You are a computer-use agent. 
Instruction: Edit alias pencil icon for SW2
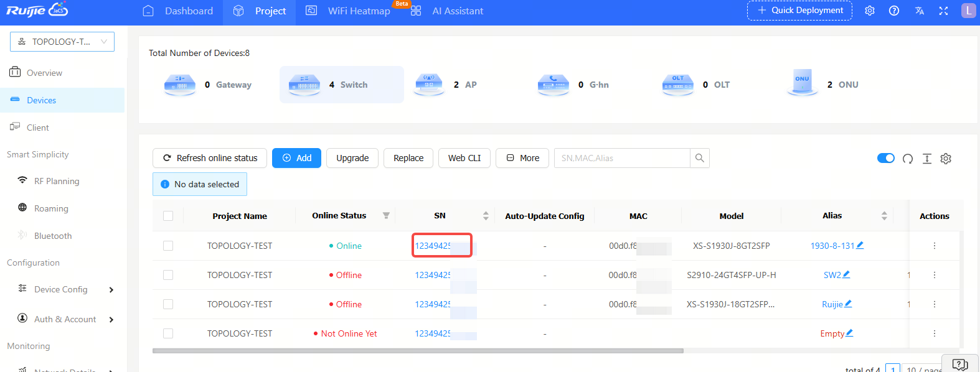pyautogui.click(x=846, y=274)
